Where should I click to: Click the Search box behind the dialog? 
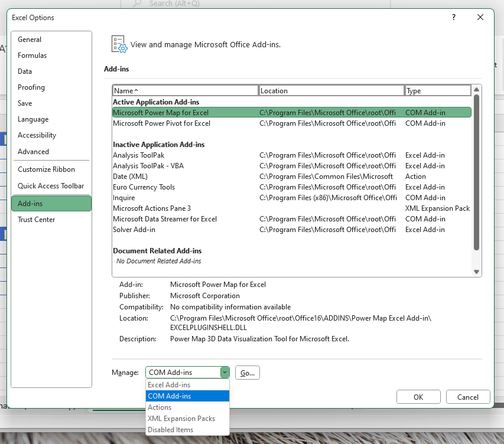click(255, 4)
